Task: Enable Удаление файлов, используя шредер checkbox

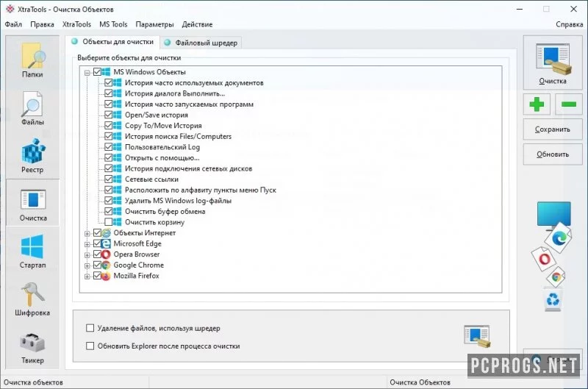Action: click(x=90, y=328)
